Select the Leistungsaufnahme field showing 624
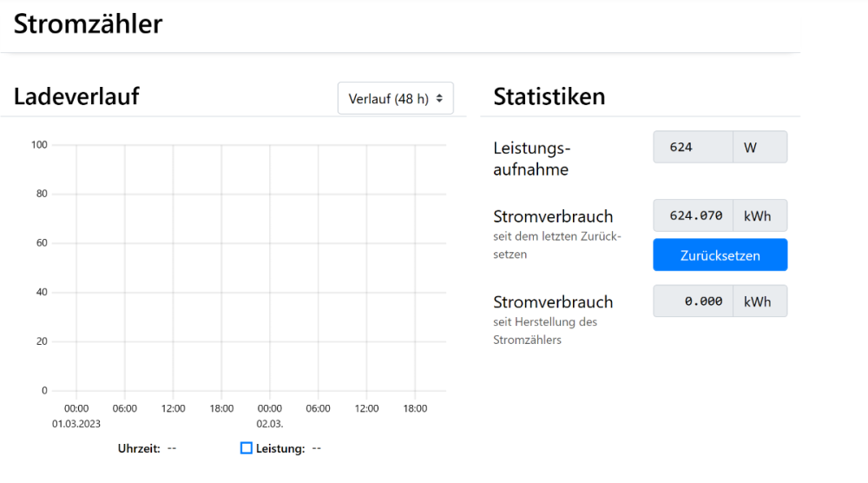The image size is (868, 483). click(x=693, y=147)
